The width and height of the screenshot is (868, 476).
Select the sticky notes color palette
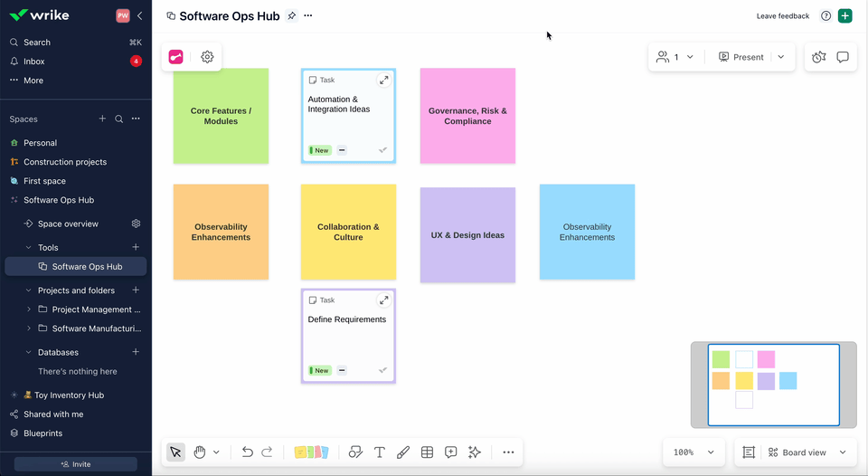[311, 452]
